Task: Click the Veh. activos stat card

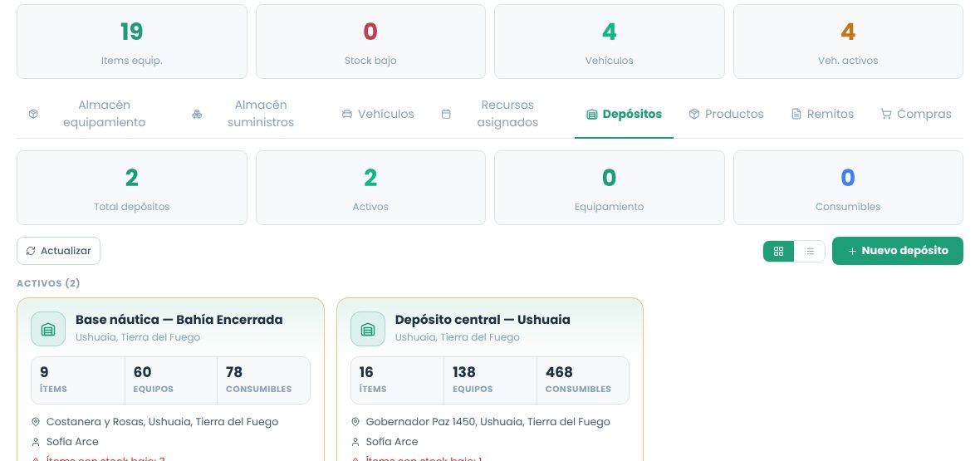Action: (848, 42)
